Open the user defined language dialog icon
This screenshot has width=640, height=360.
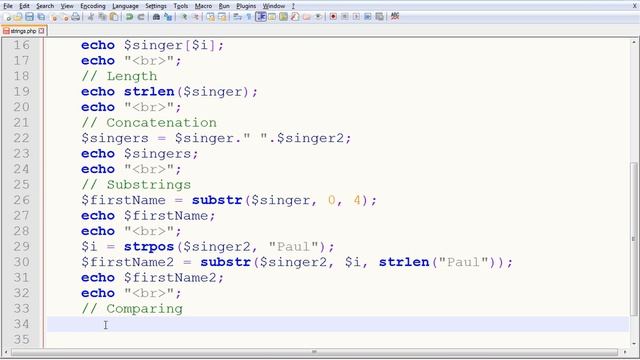tap(272, 17)
